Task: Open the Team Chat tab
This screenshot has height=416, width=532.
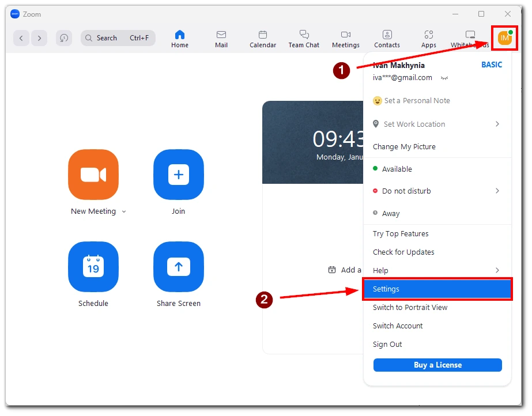Action: pos(304,39)
